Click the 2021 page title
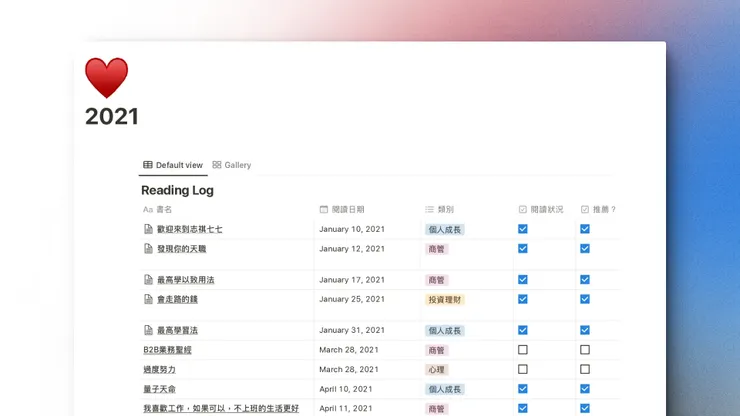 point(112,117)
